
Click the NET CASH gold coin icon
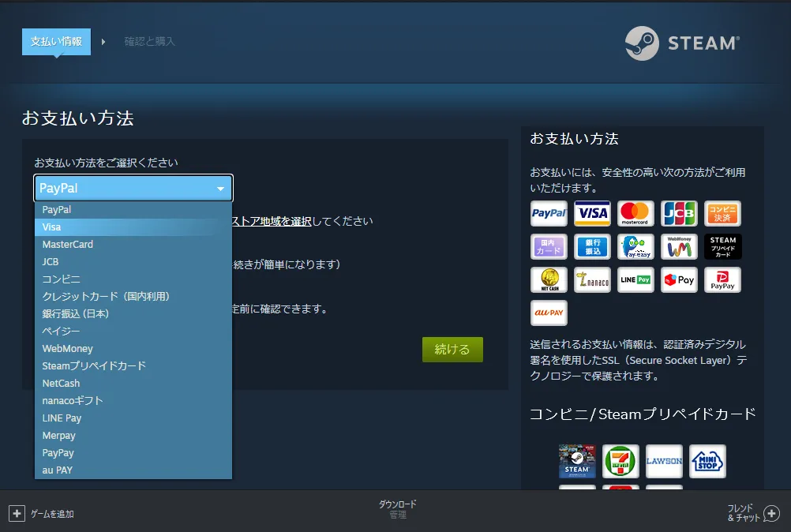click(549, 280)
